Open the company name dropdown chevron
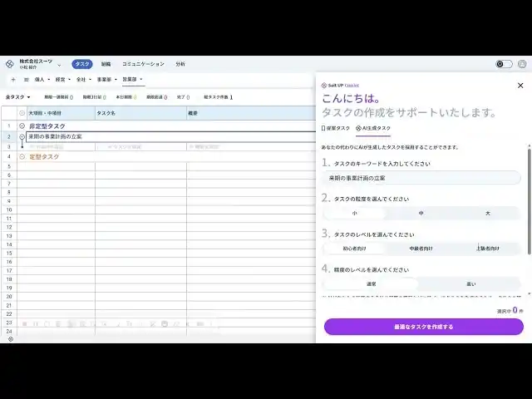The image size is (532, 399). click(59, 65)
